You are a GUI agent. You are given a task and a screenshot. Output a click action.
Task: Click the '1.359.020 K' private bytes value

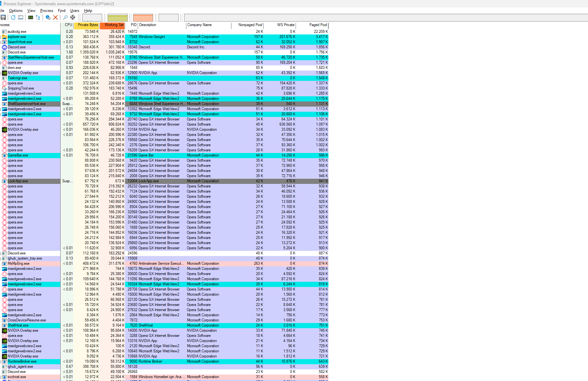point(89,52)
